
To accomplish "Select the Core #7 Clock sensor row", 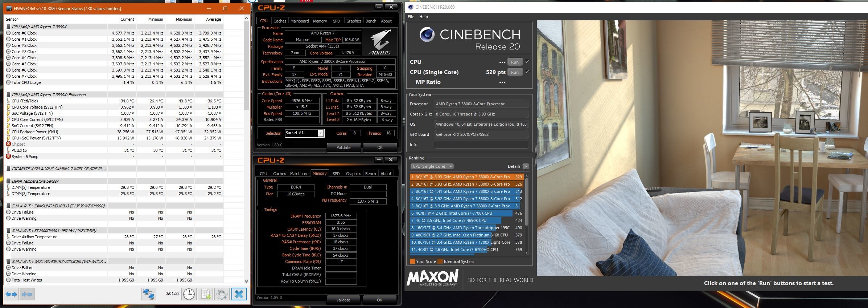I will (114, 76).
